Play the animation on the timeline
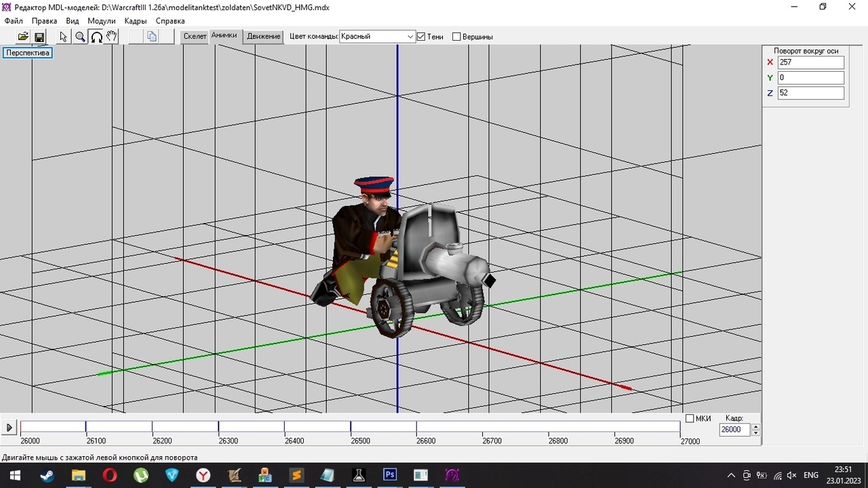 [x=9, y=428]
